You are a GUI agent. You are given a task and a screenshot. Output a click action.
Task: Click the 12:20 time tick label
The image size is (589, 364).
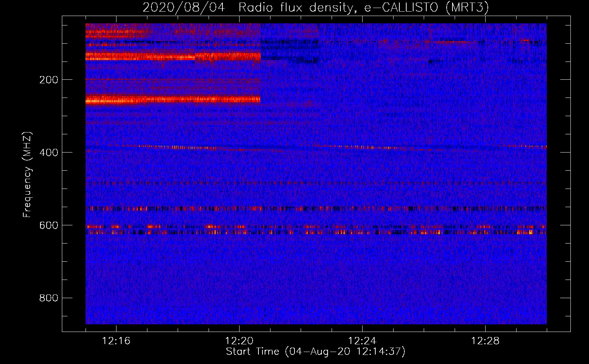tap(239, 341)
